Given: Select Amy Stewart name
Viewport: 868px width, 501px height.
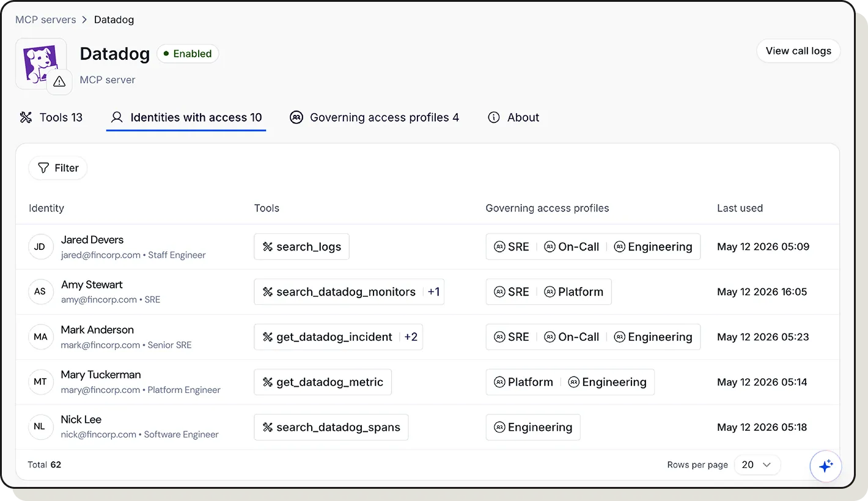Looking at the screenshot, I should tap(92, 285).
